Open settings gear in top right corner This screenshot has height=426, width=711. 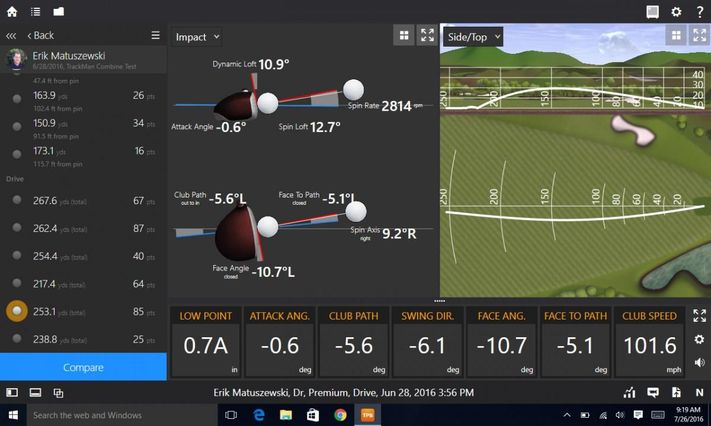[x=676, y=12]
